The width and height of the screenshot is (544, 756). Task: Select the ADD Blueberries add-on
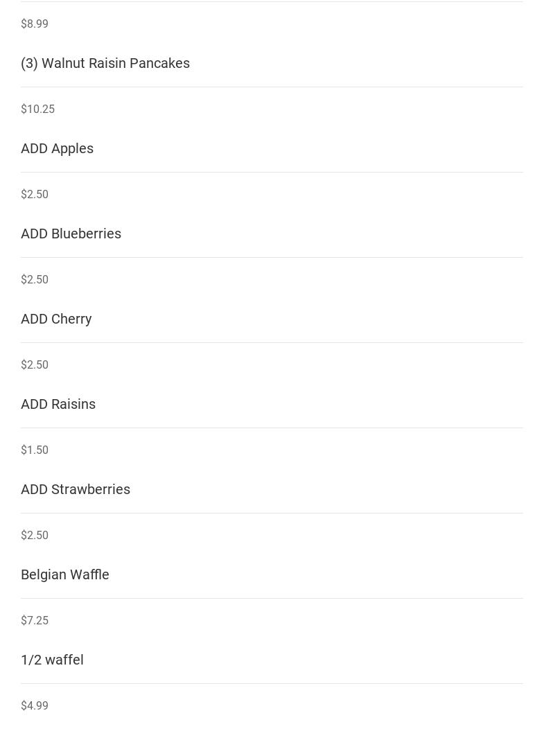coord(71,234)
